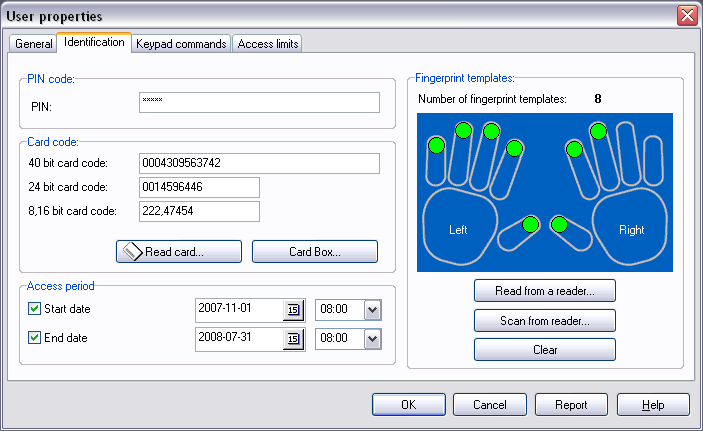Click the Scan from reader button

click(544, 321)
